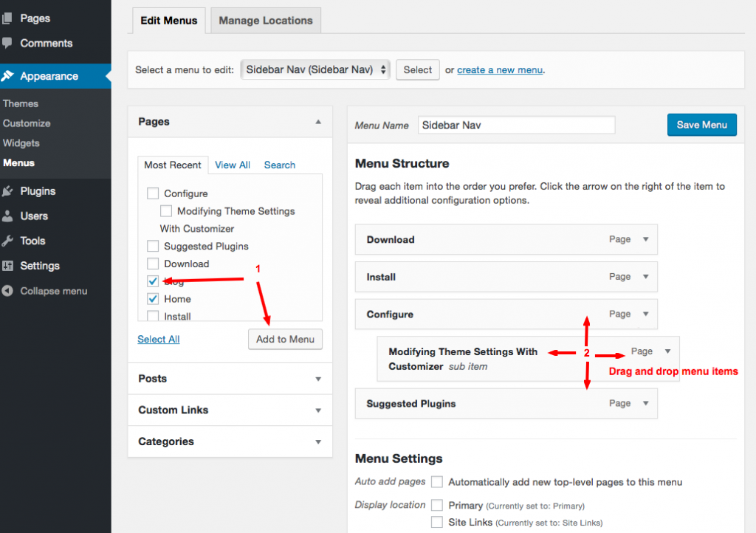Expand the Suggested Plugins item arrow
This screenshot has height=533, width=756.
[645, 403]
